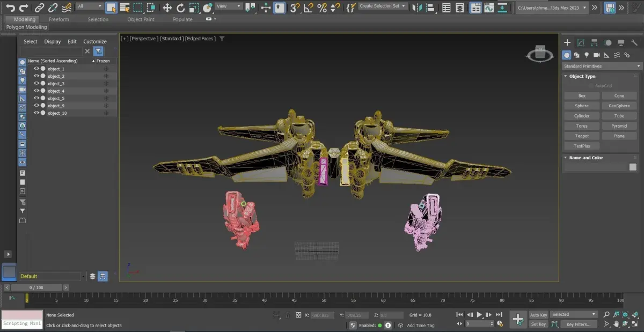Choose Rectangular Selection Region icon
This screenshot has height=332, width=644.
point(138,8)
